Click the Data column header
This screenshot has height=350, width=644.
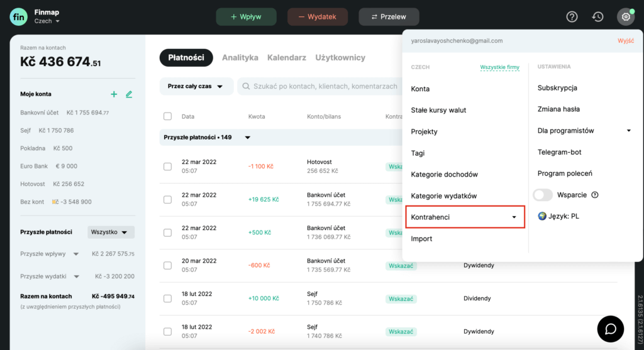tap(188, 116)
